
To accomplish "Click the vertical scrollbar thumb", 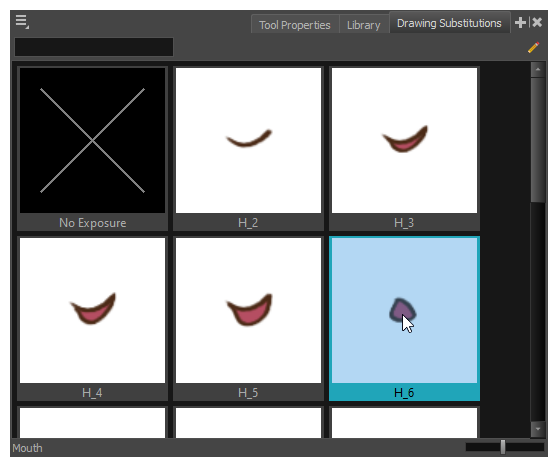I will tap(538, 140).
